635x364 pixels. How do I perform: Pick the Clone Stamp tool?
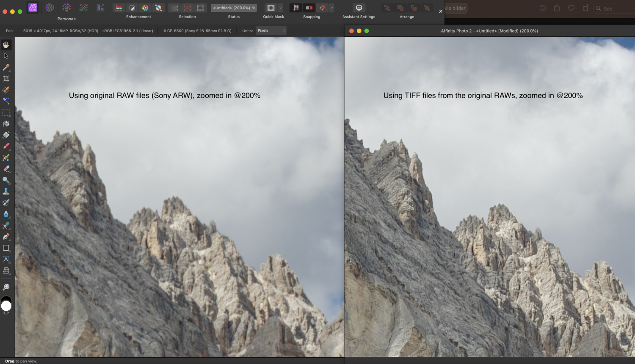coord(6,192)
